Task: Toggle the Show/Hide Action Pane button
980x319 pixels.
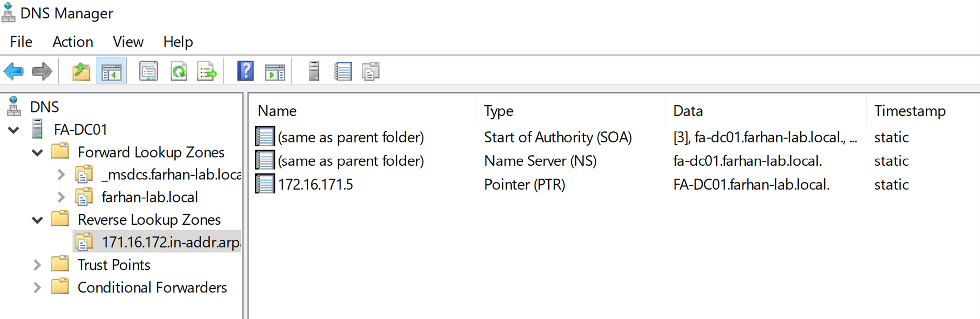Action: click(275, 71)
